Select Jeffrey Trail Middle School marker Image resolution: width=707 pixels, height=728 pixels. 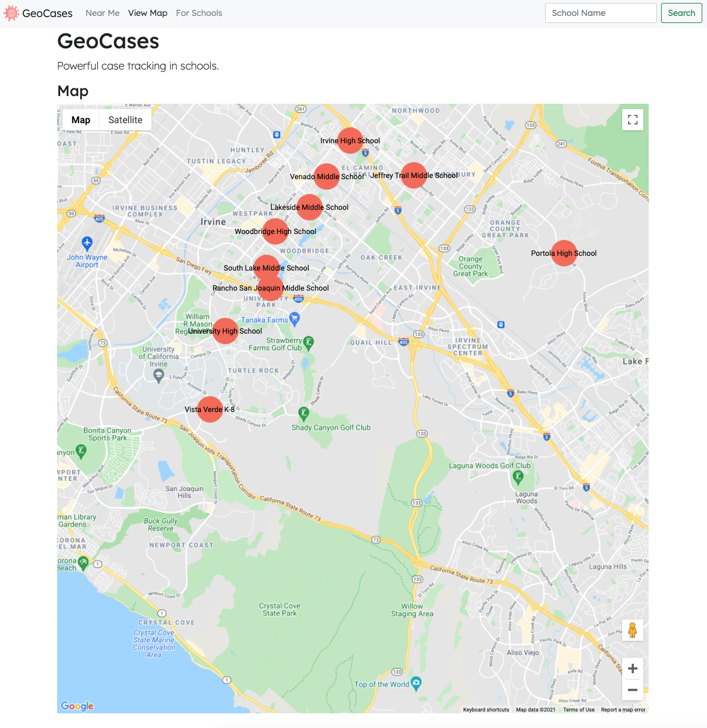click(x=414, y=176)
